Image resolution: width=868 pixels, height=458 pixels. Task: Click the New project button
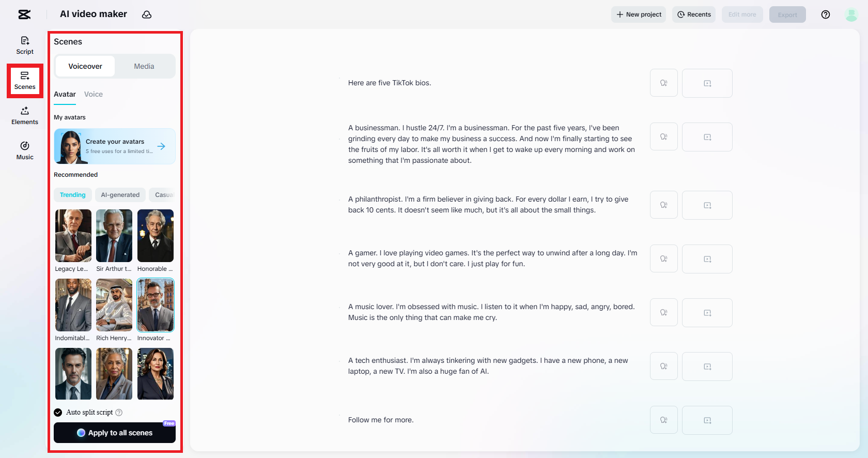tap(639, 14)
